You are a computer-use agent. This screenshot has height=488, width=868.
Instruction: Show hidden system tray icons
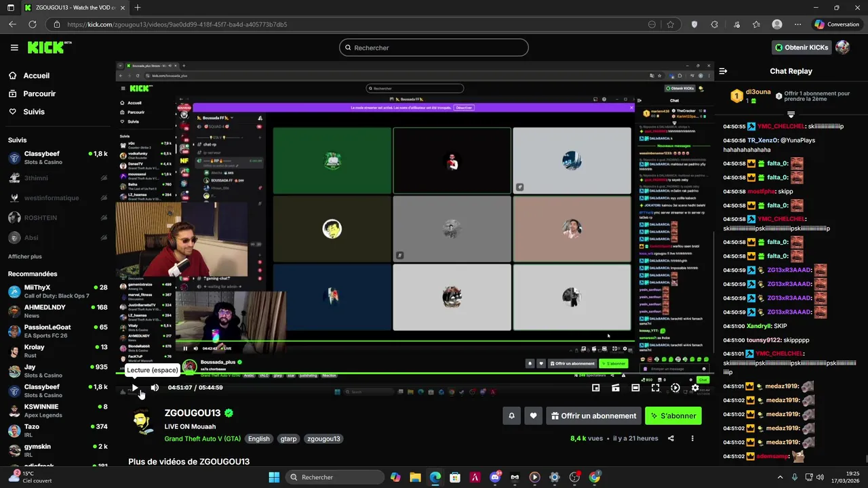coord(780,477)
